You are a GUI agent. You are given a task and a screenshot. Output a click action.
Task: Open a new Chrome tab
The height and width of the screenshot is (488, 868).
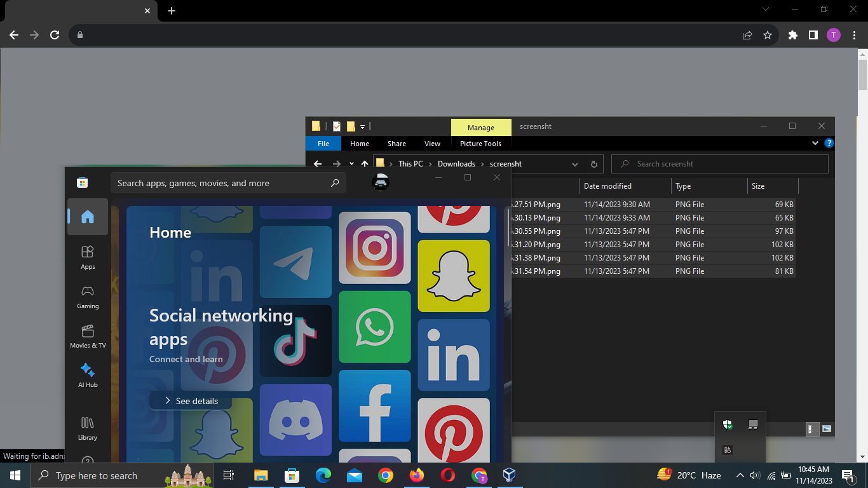[172, 11]
